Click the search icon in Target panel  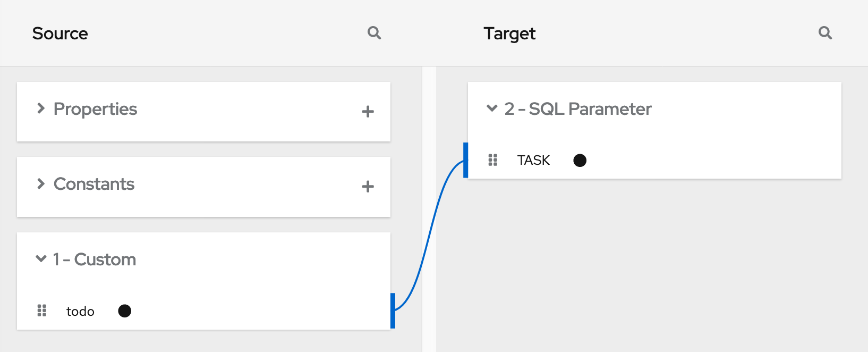[x=825, y=33]
